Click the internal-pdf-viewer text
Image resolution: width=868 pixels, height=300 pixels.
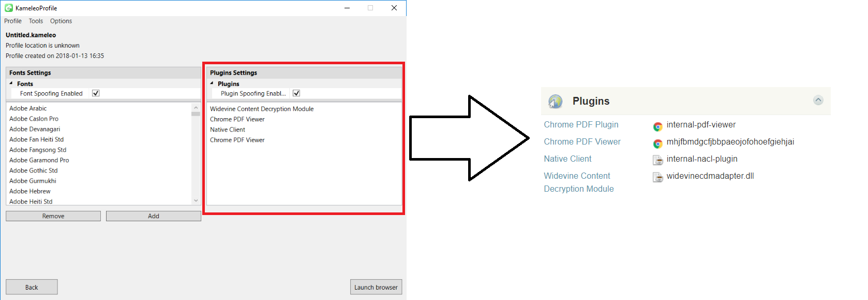point(701,125)
